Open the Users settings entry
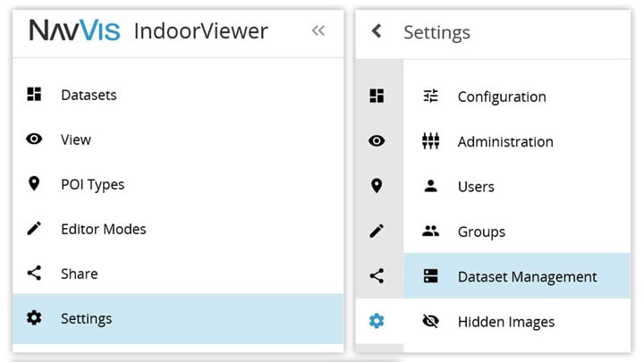The height and width of the screenshot is (362, 644). click(517, 186)
